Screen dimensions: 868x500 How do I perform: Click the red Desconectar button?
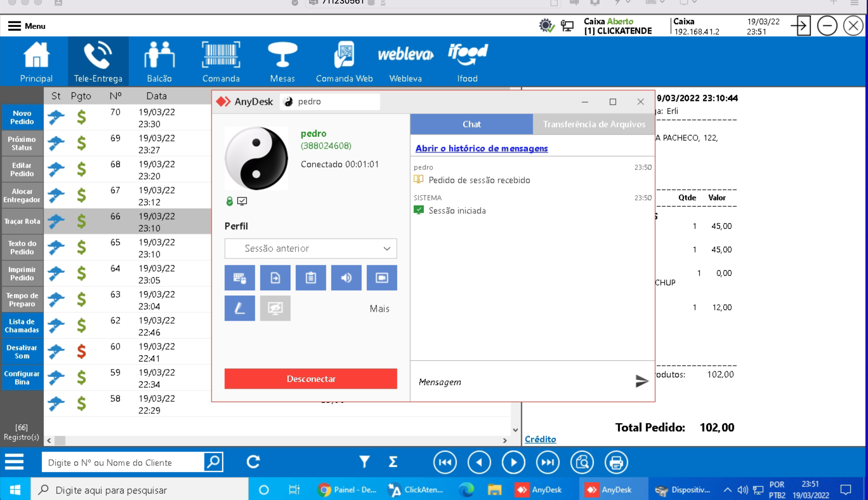click(310, 379)
